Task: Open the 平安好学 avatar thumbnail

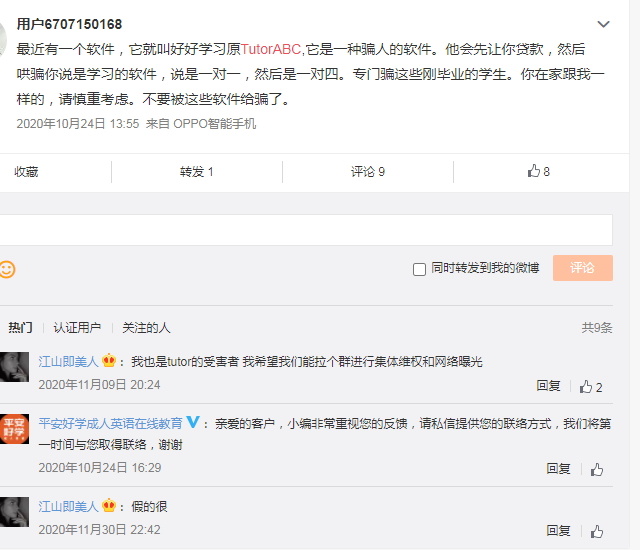Action: click(x=14, y=429)
